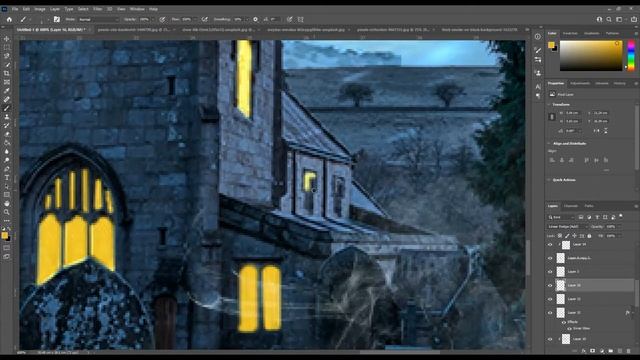Expand the Quick Actions section
The image size is (640, 360).
[549, 180]
